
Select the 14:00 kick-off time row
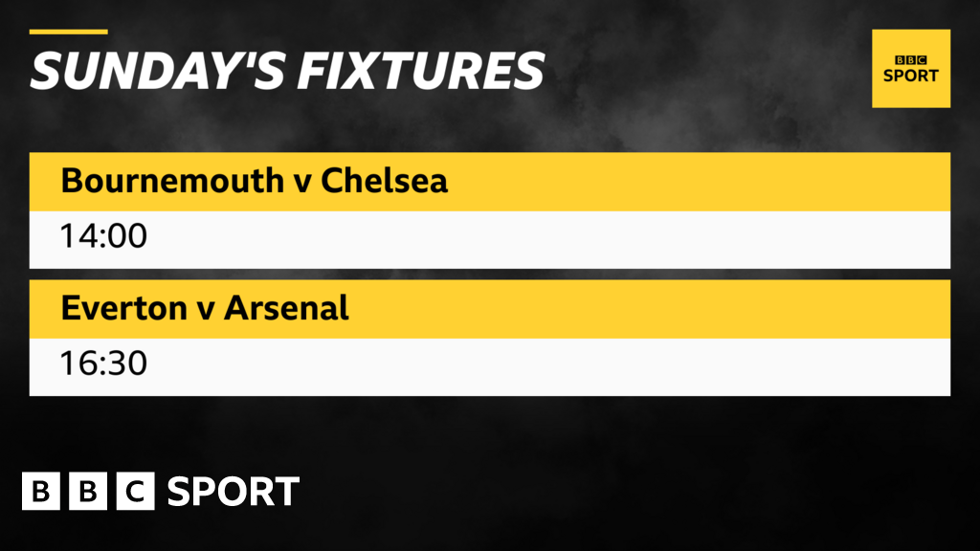(490, 239)
